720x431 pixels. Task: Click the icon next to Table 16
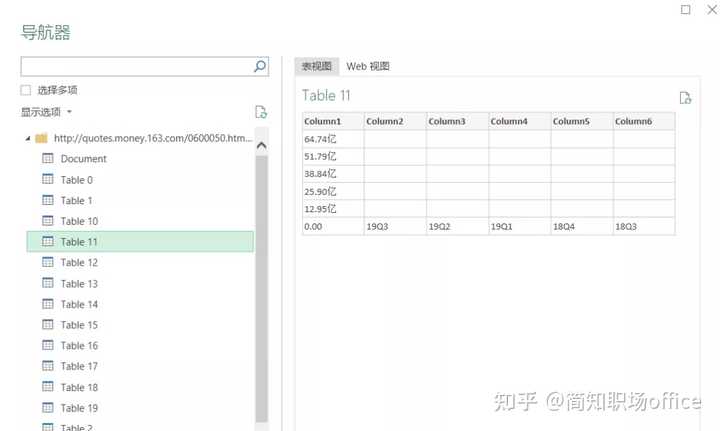tap(48, 345)
